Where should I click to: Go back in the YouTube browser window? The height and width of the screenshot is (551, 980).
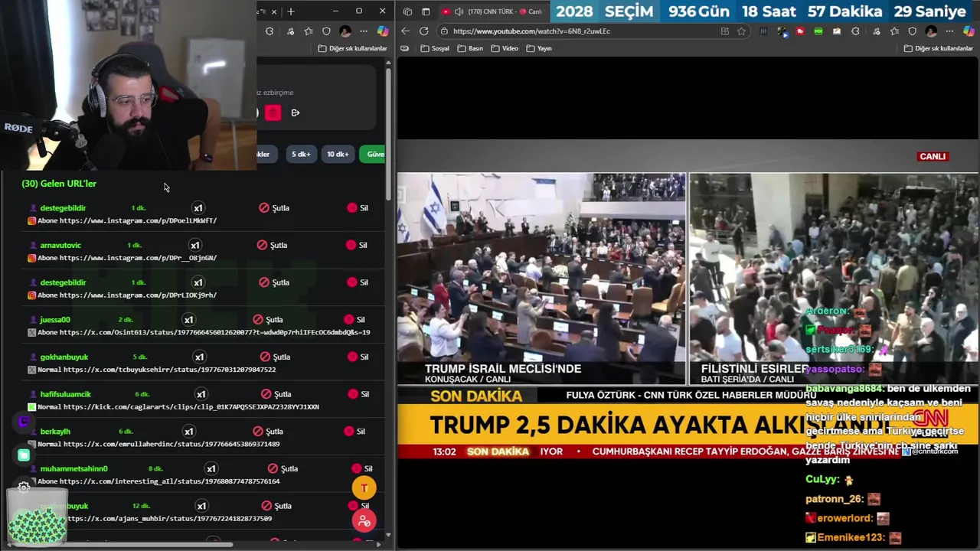(x=406, y=31)
